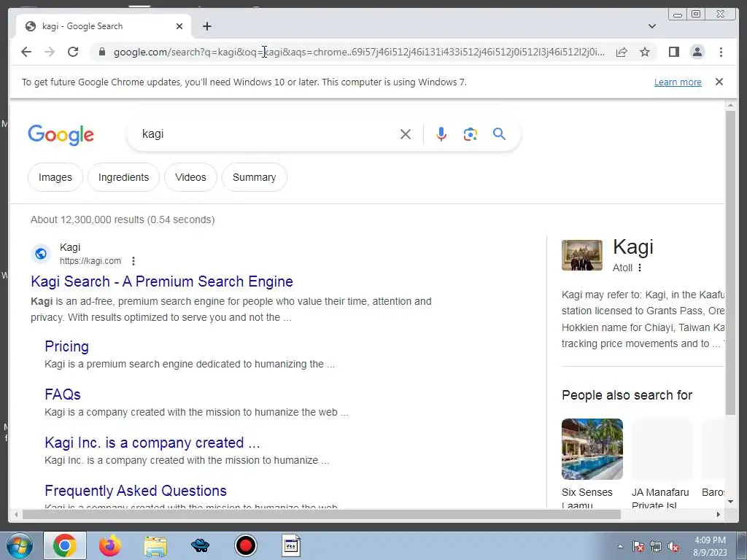747x560 pixels.
Task: Start voice search with the microphone
Action: [441, 134]
